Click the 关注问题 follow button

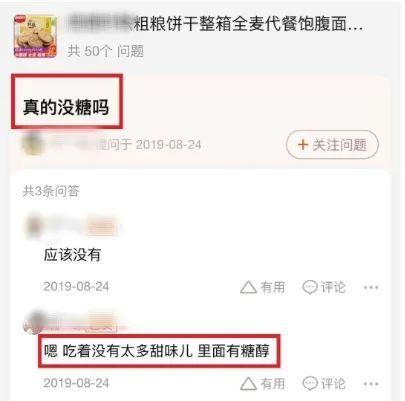(332, 145)
